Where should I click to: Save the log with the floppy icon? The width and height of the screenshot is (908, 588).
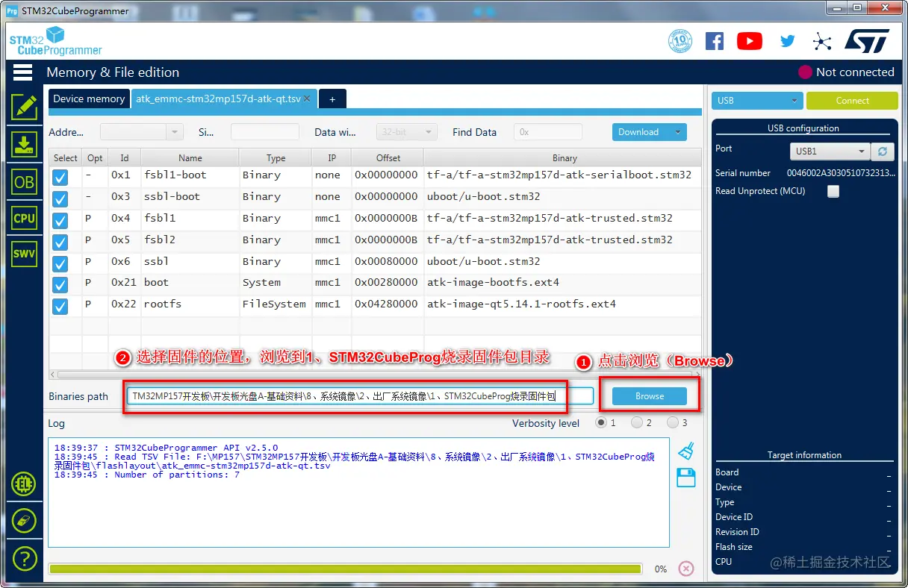(x=686, y=478)
